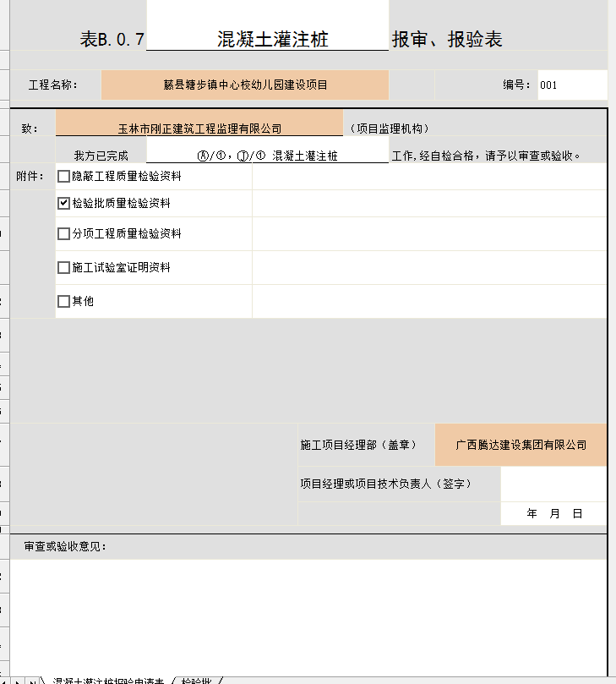This screenshot has width=616, height=684.
Task: Select the 表B.0.7 heading cell
Action: (x=112, y=40)
